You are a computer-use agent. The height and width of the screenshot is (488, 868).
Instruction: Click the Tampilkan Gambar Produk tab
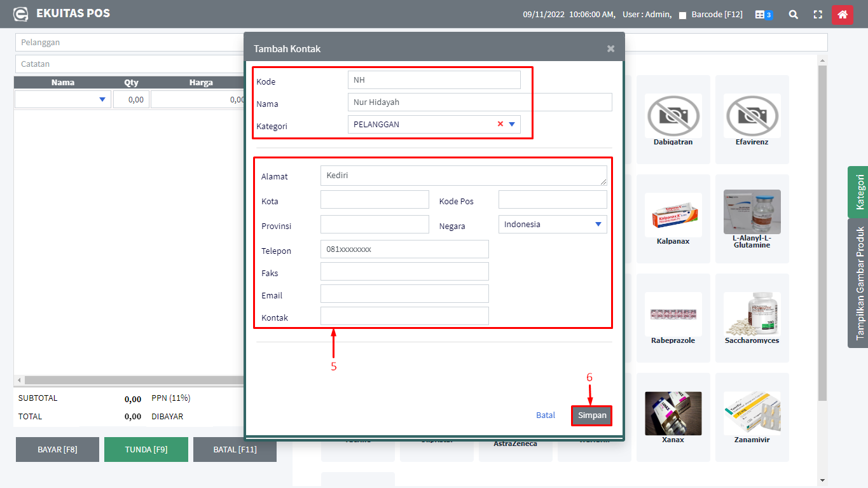(858, 283)
